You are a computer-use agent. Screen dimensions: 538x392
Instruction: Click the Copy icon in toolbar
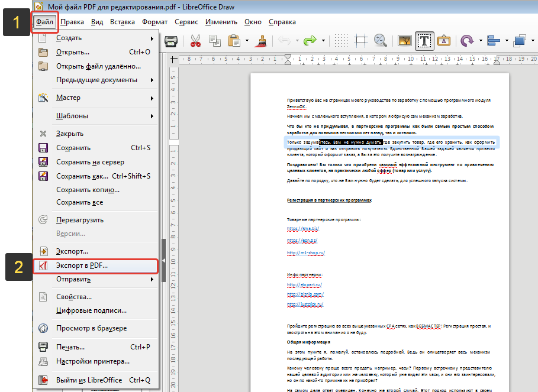click(x=215, y=41)
